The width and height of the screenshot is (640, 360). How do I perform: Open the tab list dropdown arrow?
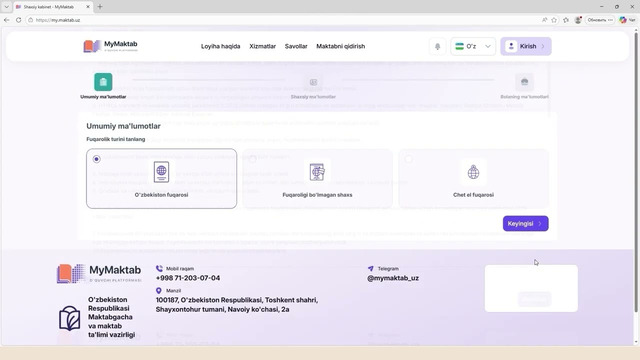6,7
